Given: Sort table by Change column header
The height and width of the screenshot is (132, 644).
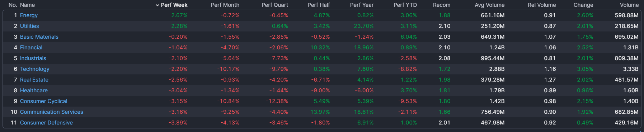Looking at the screenshot, I should [x=583, y=5].
